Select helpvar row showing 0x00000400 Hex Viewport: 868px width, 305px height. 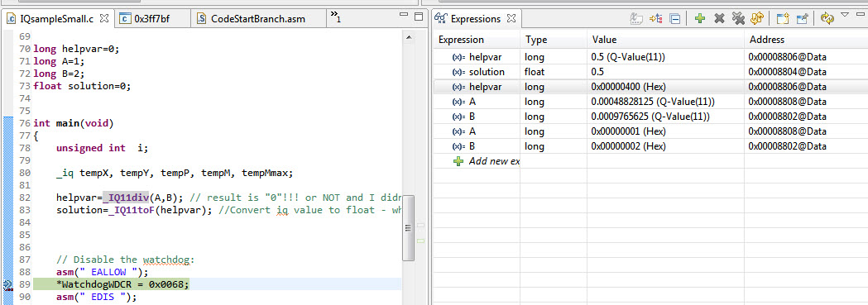point(650,87)
